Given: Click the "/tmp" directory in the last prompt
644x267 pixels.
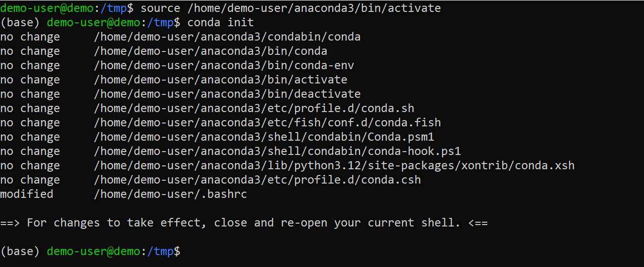Looking at the screenshot, I should coord(164,251).
